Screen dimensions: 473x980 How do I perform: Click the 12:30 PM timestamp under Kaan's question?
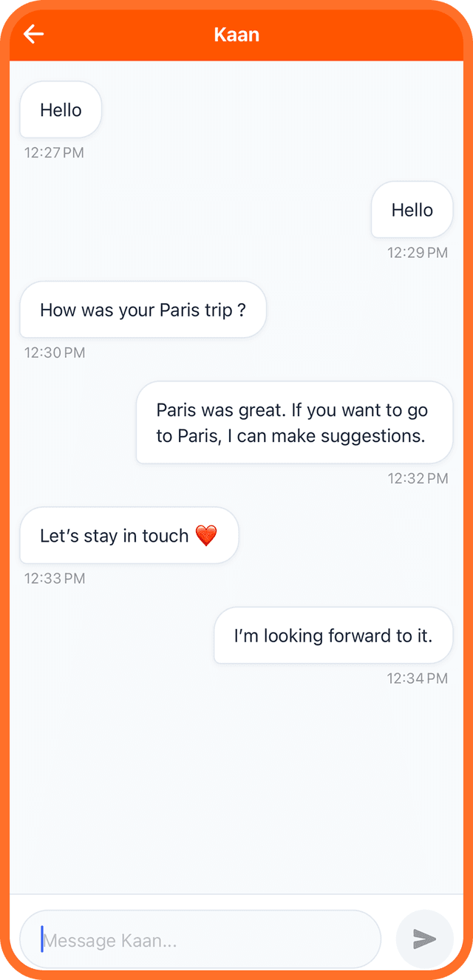(54, 353)
